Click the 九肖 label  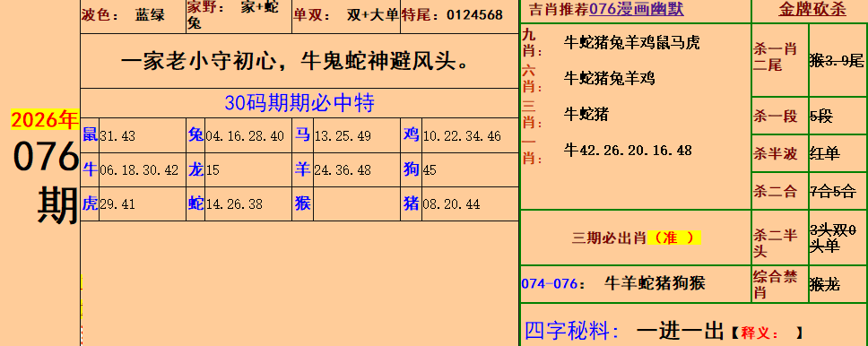click(532, 43)
